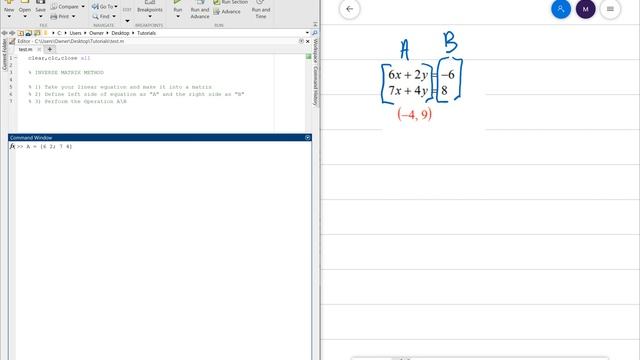Click the green code analyzer indicator
640x360 pixels.
309,56
